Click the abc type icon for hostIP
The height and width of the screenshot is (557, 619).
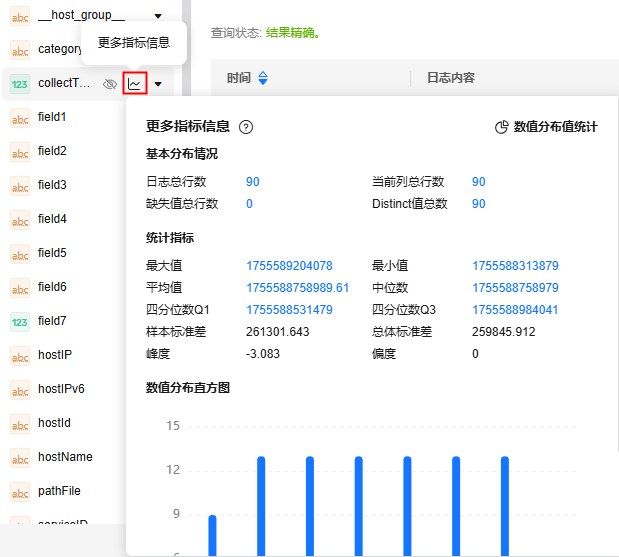20,356
